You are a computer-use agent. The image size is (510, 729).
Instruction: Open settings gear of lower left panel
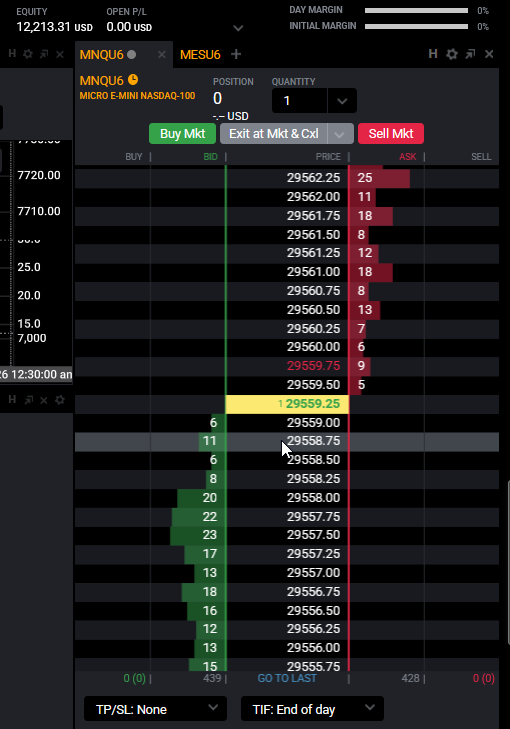(x=60, y=400)
